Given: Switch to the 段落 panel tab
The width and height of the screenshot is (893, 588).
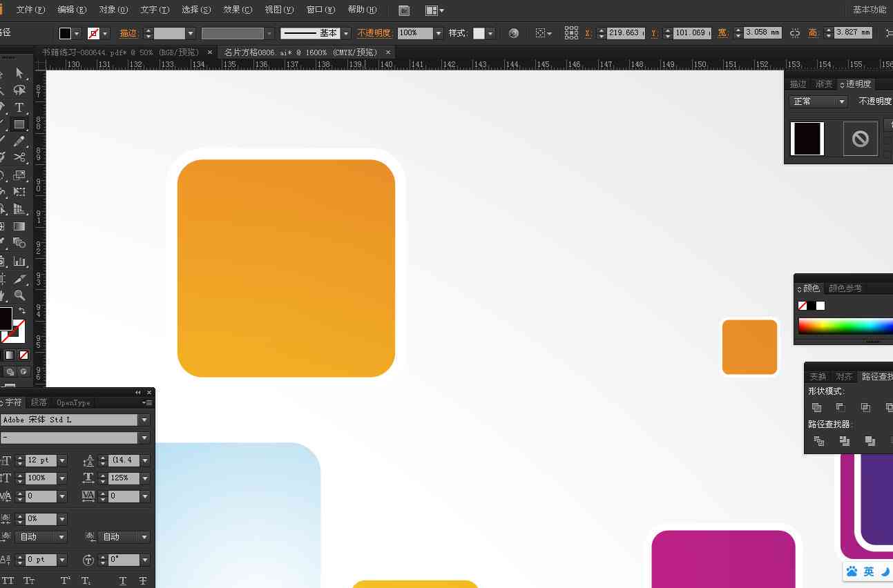Looking at the screenshot, I should pyautogui.click(x=39, y=402).
